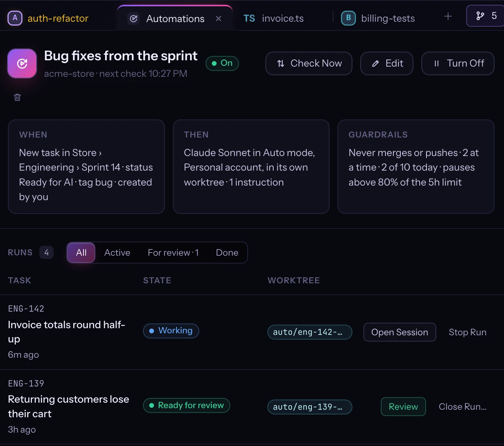Click the ENG-142 task ID
Viewport: 504px width, 446px height.
click(x=26, y=309)
